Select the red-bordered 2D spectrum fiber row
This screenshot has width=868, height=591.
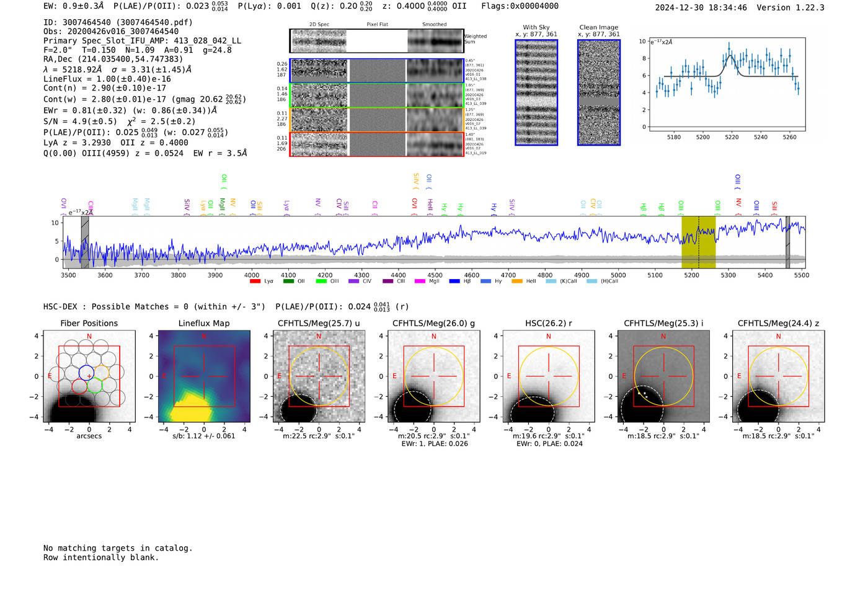[x=377, y=144]
